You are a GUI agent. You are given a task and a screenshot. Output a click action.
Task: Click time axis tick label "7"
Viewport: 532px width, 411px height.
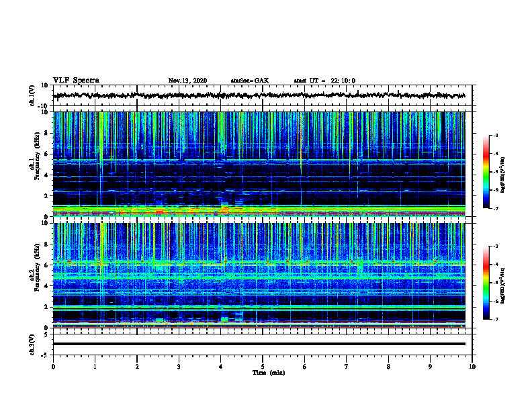pos(347,367)
